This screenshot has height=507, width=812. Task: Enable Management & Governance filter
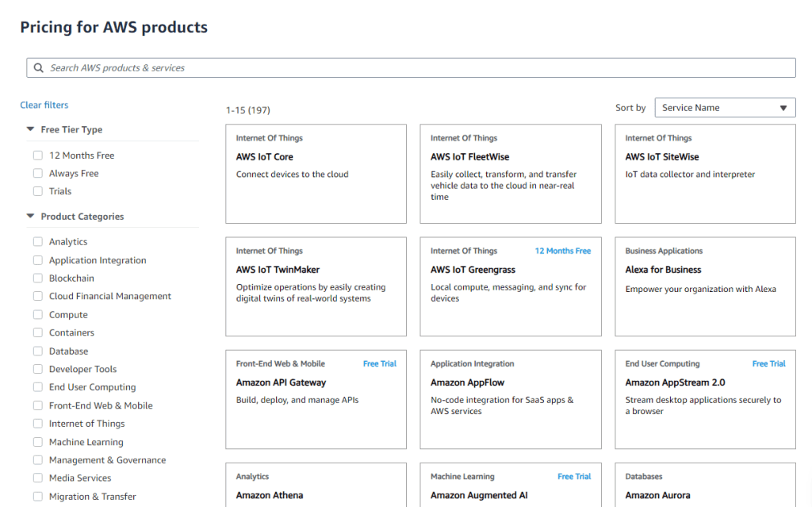38,460
